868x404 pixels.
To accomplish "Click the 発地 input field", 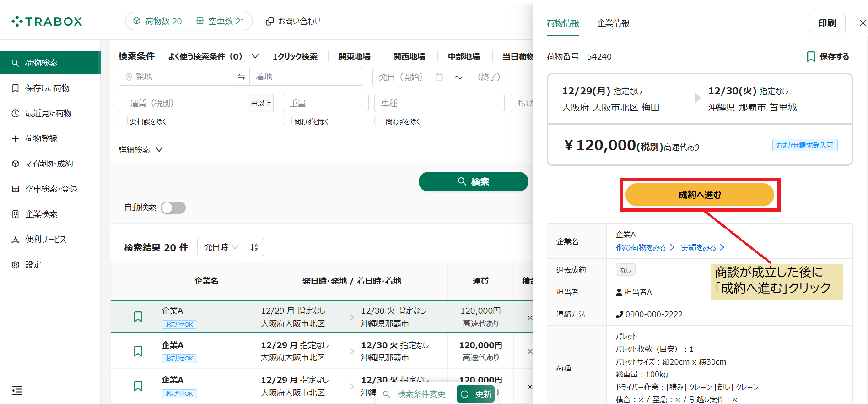I will 175,77.
